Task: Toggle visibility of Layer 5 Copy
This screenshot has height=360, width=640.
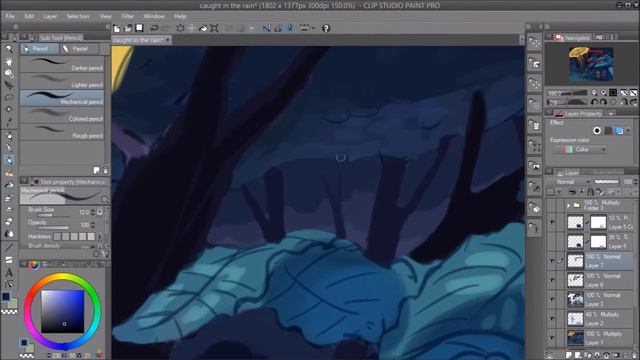Action: coord(552,222)
